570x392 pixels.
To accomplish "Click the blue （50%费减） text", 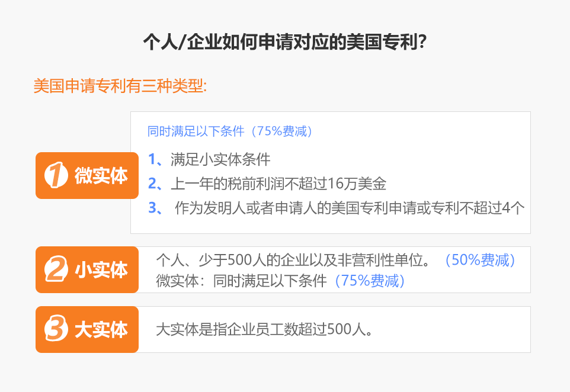I will [x=480, y=261].
